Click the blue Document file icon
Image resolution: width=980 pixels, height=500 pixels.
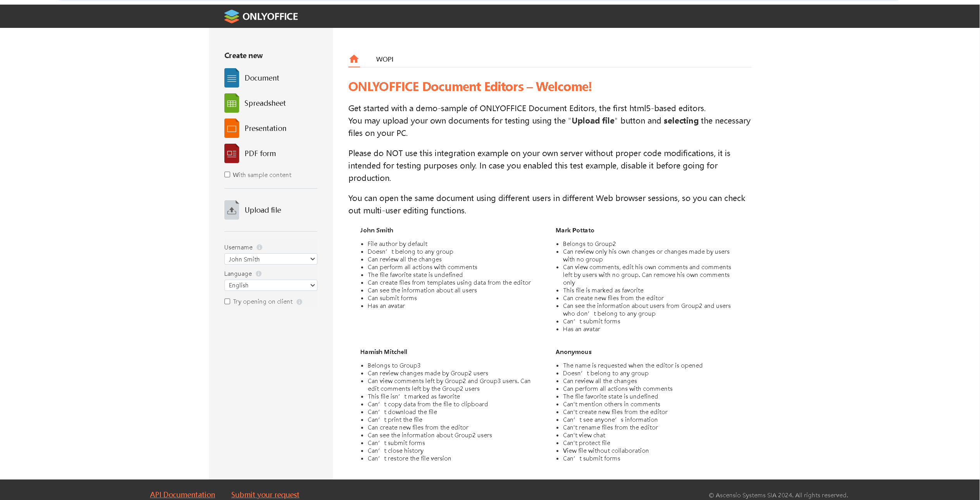(x=231, y=78)
